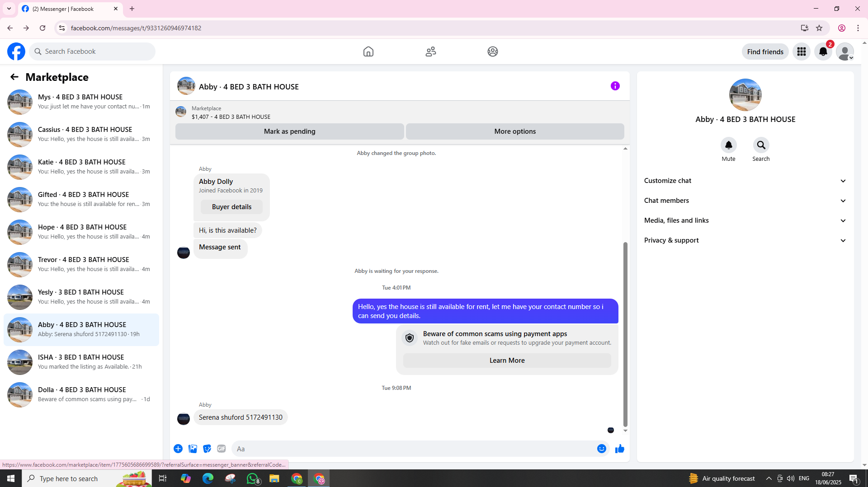Reload the page in Chrome
Viewport: 868px width, 487px height.
[x=42, y=28]
